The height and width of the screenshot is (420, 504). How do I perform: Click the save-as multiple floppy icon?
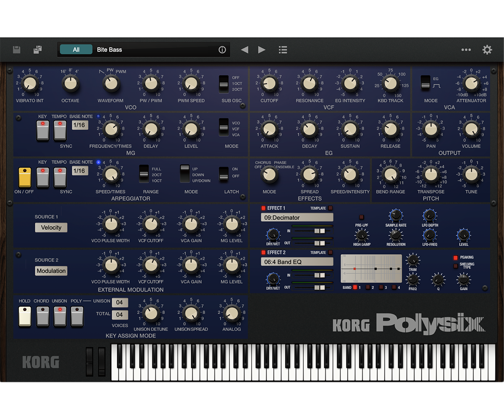(38, 50)
